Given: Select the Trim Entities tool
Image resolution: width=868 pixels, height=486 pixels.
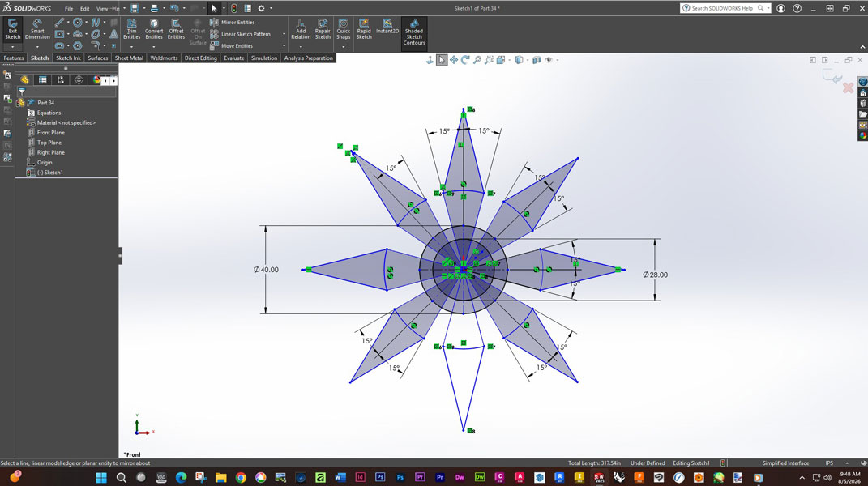Looking at the screenshot, I should click(132, 29).
